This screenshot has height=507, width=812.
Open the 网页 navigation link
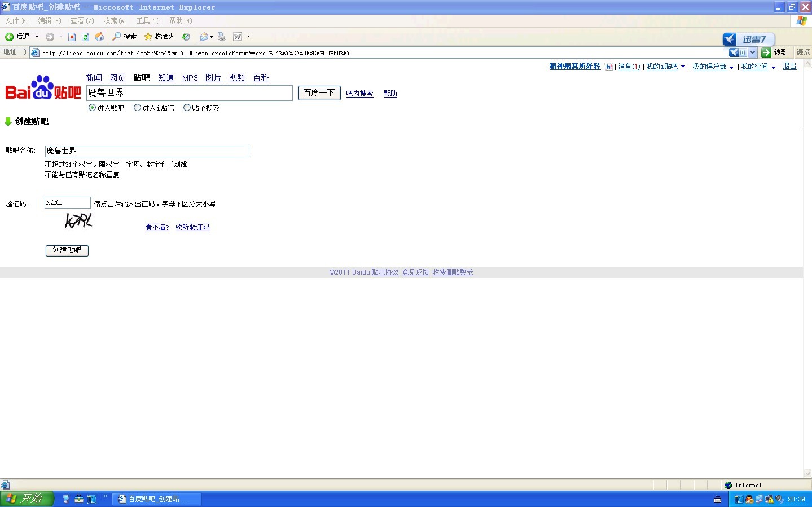(x=118, y=78)
